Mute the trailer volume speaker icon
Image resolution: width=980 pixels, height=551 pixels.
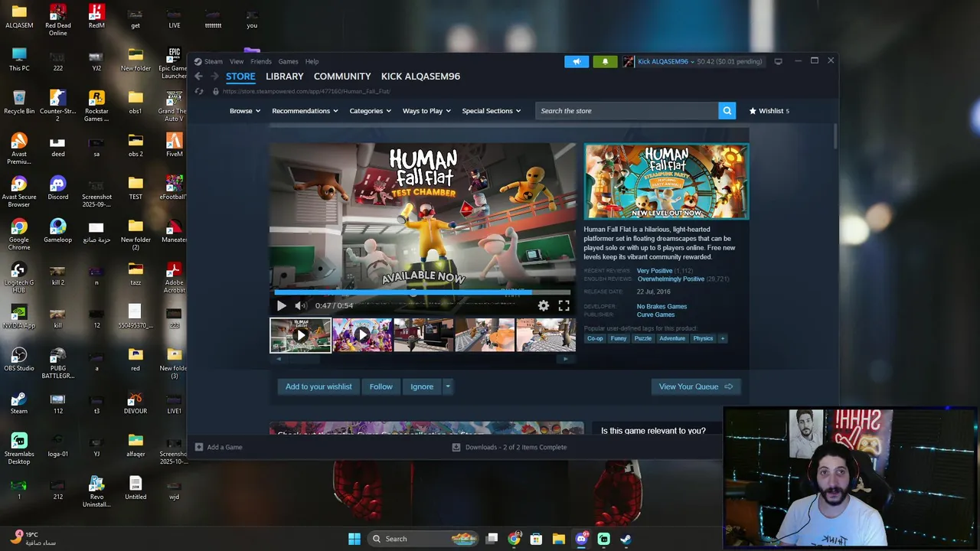tap(300, 305)
